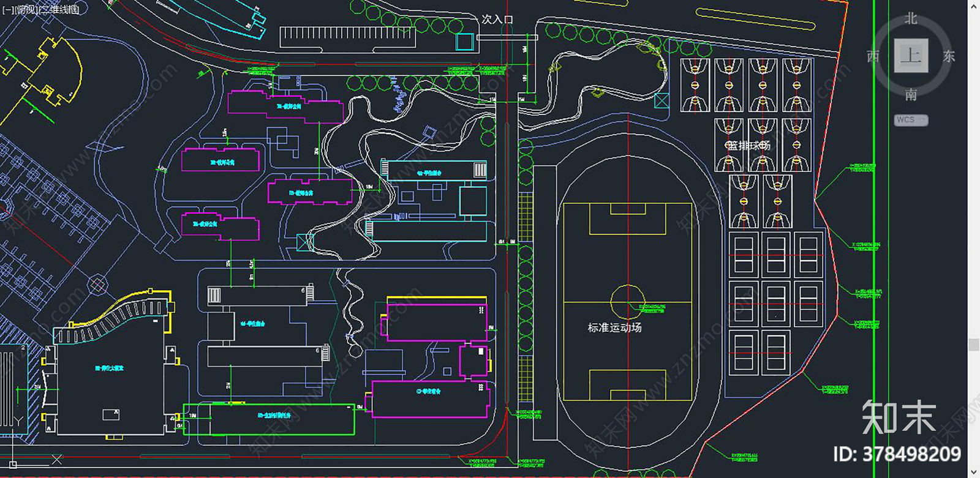Click the vertical scrollbar thumb
Screen dimensions: 980x478
(974, 344)
